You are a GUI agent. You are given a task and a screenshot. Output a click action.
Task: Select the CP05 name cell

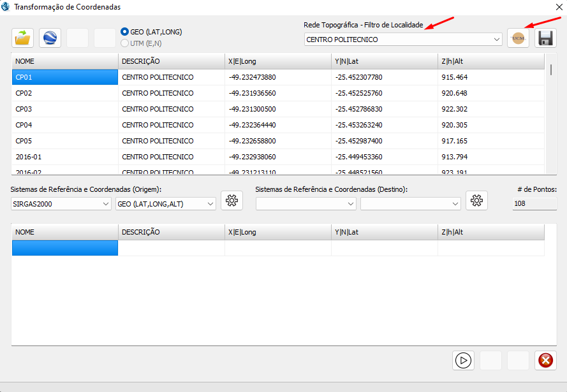point(64,141)
